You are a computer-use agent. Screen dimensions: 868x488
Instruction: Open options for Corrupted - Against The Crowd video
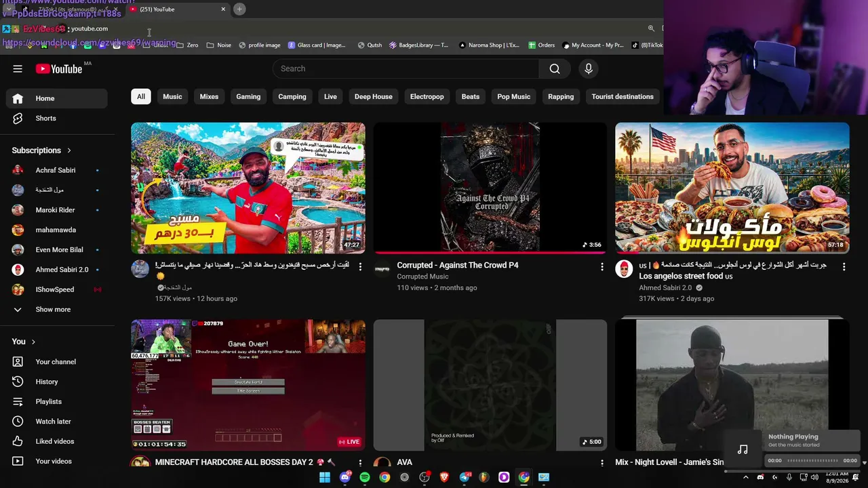pos(601,267)
